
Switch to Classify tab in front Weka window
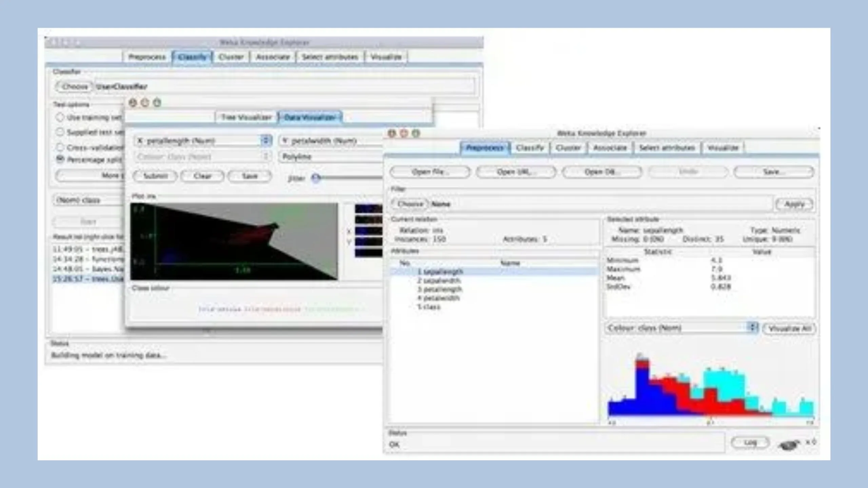pos(530,148)
